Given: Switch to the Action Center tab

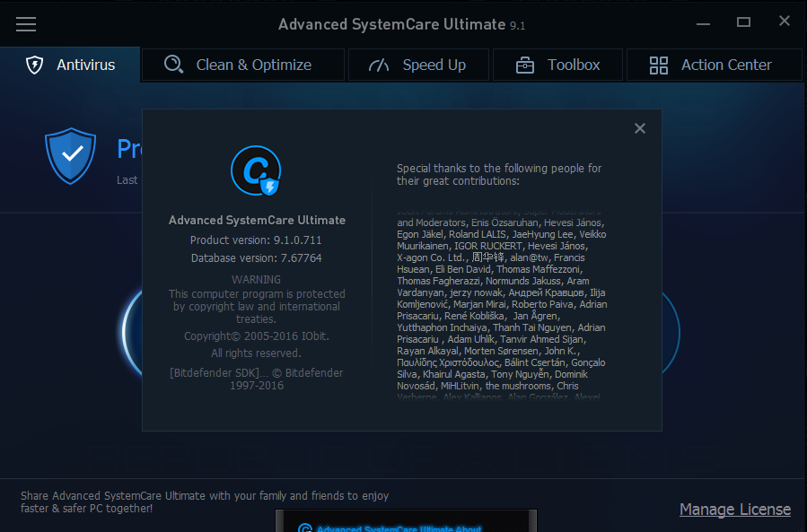Looking at the screenshot, I should click(715, 65).
